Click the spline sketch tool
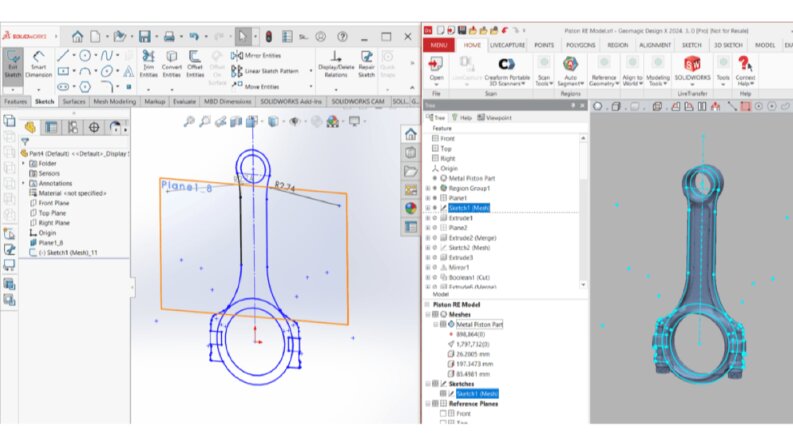The height and width of the screenshot is (446, 793). tap(106, 55)
